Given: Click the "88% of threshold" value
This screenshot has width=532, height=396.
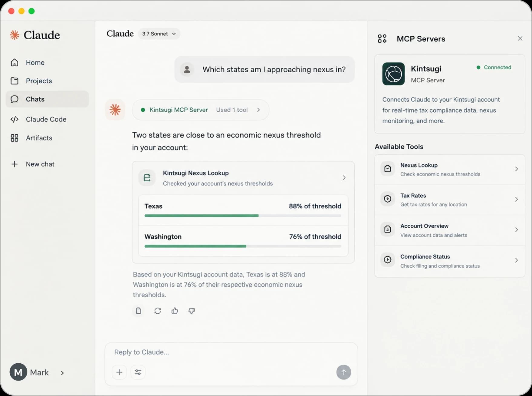Looking at the screenshot, I should pos(315,206).
